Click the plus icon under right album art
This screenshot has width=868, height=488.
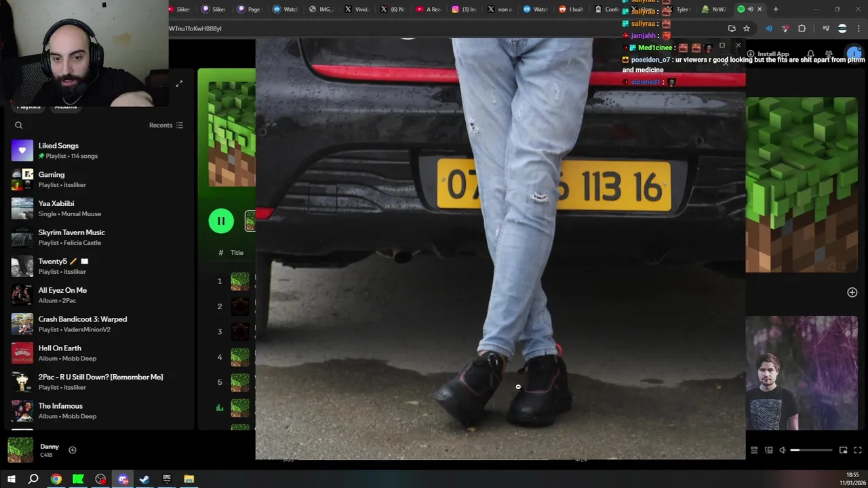coord(852,292)
